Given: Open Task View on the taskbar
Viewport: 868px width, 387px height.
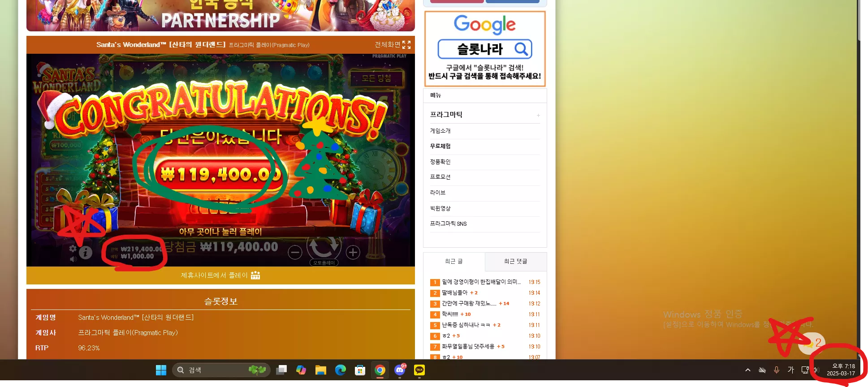Looking at the screenshot, I should coord(281,370).
